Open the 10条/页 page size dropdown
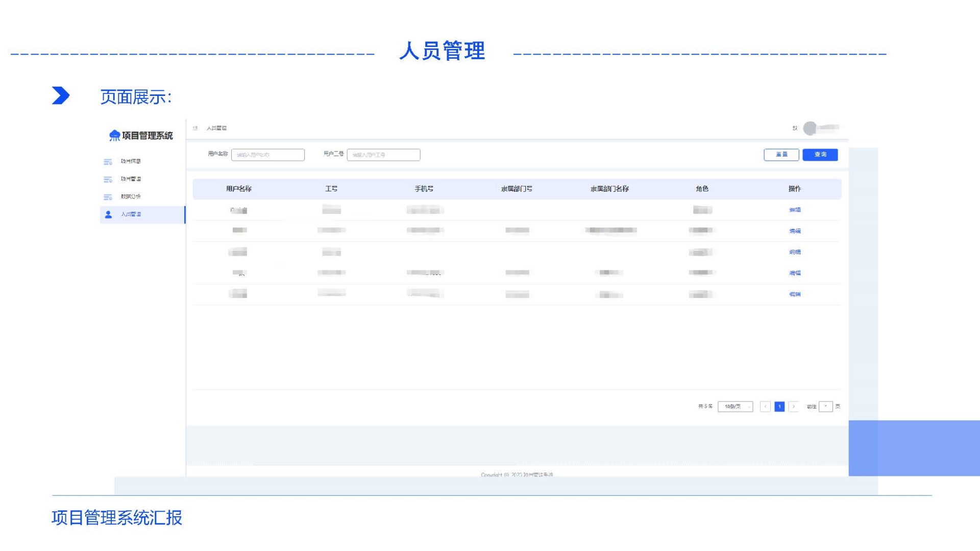Viewport: 980px width, 551px height. tap(735, 407)
